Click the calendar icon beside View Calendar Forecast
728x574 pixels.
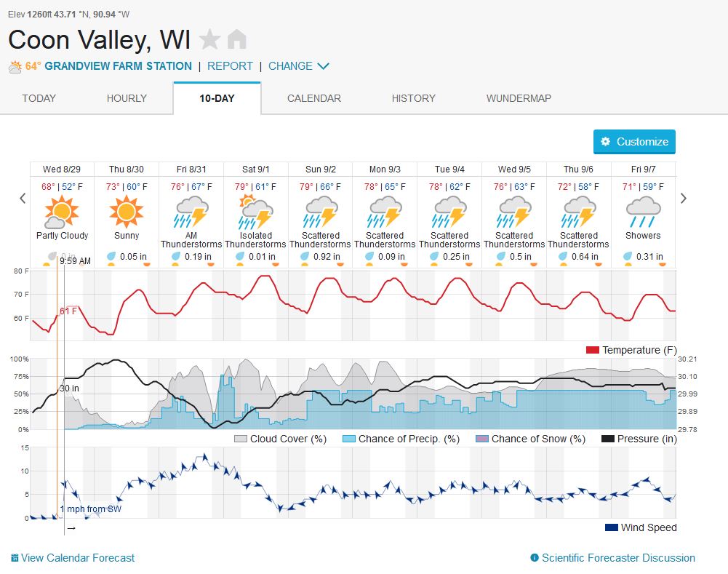(15, 558)
